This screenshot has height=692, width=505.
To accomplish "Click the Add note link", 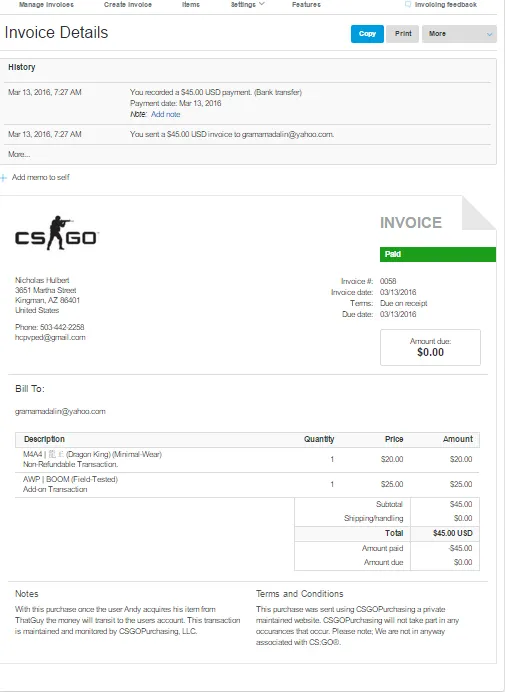I will pos(166,114).
